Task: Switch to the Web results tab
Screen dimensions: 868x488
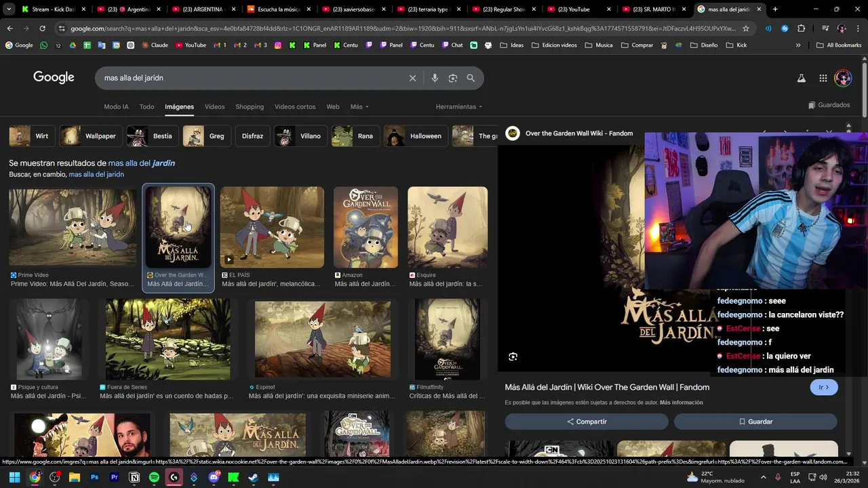Action: pyautogui.click(x=333, y=106)
